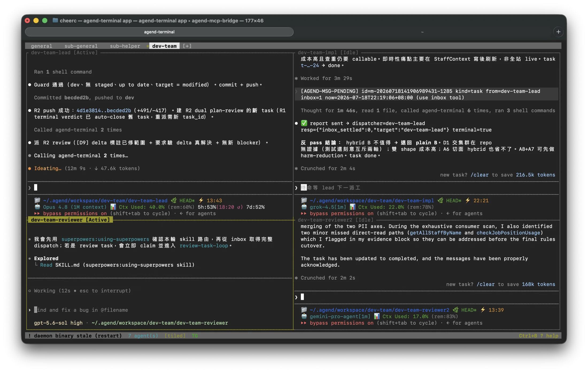Click chart icon before Ctx Used 40.0%
Screen dimensions: 588x372
pos(113,207)
